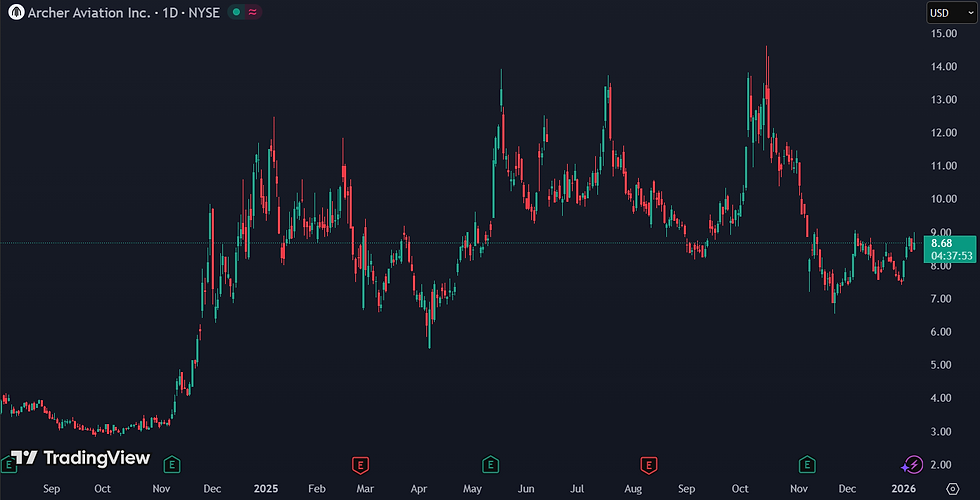Open the green earnings marker above May
The image size is (980, 500).
(x=491, y=464)
